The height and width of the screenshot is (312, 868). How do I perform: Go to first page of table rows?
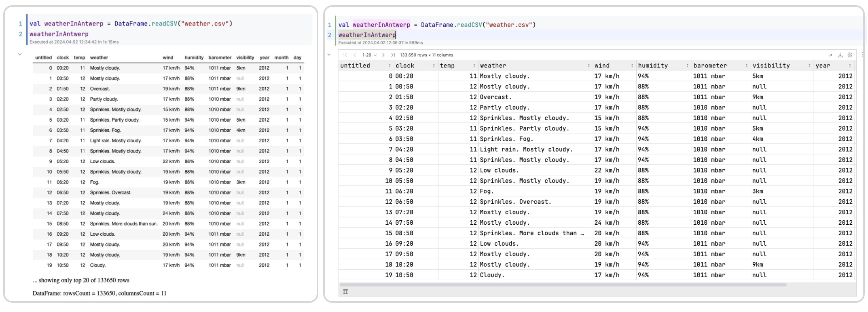(345, 55)
